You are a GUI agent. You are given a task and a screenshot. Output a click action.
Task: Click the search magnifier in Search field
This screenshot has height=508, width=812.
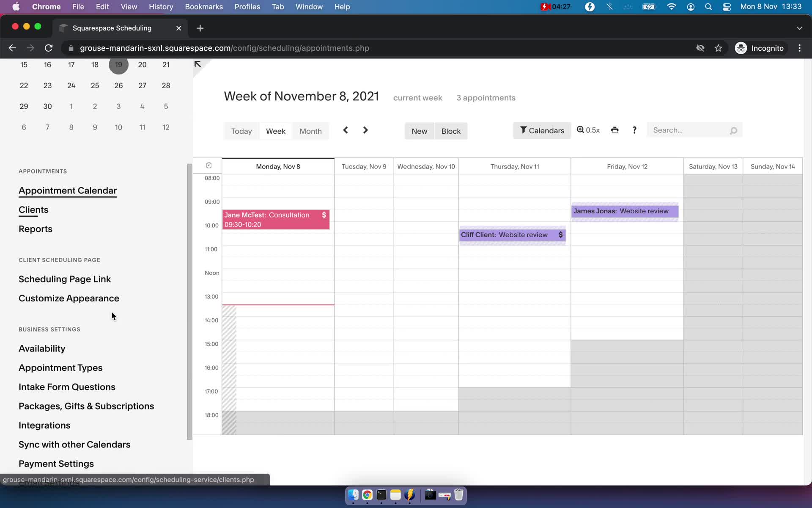(733, 130)
